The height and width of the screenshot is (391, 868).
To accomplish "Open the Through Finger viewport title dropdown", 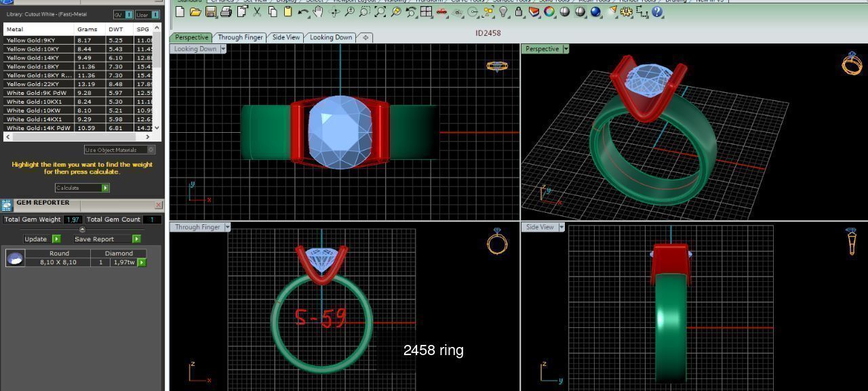I will tap(227, 227).
